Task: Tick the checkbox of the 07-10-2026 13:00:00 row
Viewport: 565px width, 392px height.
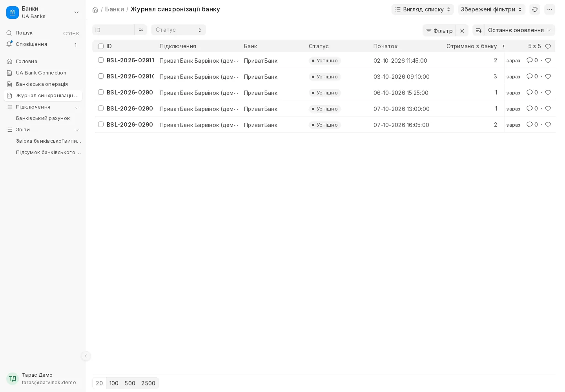Action: [101, 108]
